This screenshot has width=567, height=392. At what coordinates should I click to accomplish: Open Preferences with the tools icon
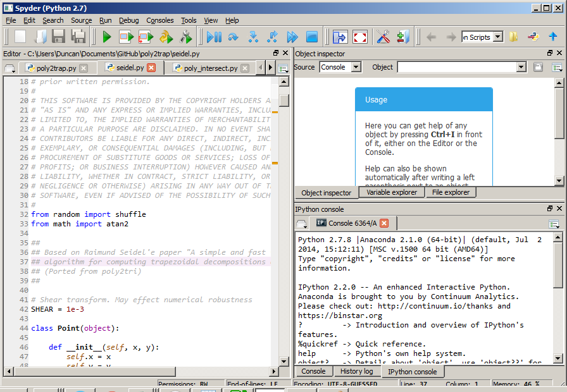383,37
